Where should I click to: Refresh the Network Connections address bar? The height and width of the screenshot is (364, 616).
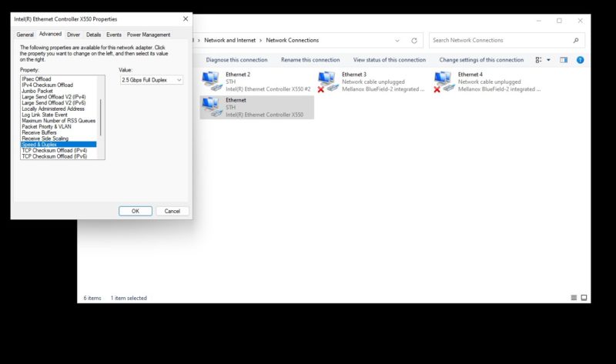pyautogui.click(x=414, y=41)
